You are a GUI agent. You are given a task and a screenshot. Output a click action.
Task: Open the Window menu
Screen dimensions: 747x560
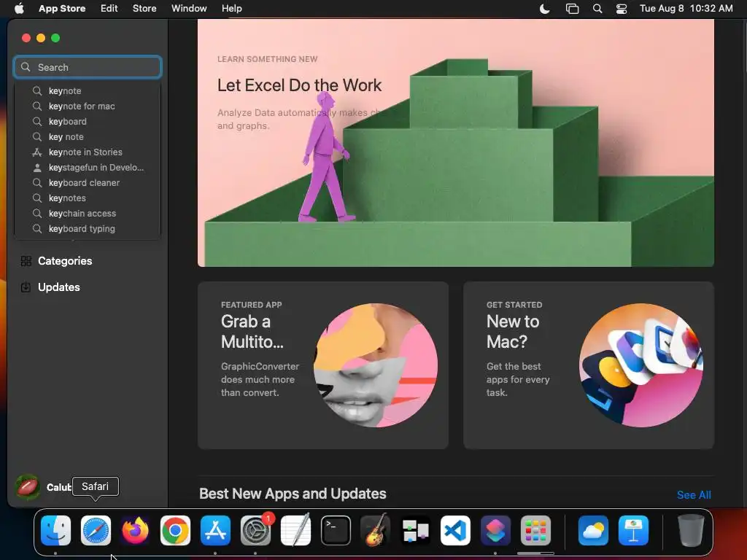pos(189,9)
